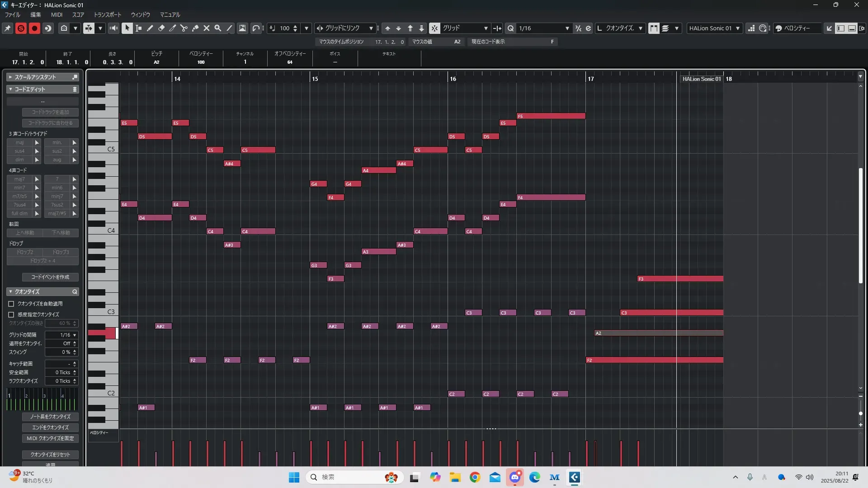Select the Zoom magnifier tool

coord(218,28)
